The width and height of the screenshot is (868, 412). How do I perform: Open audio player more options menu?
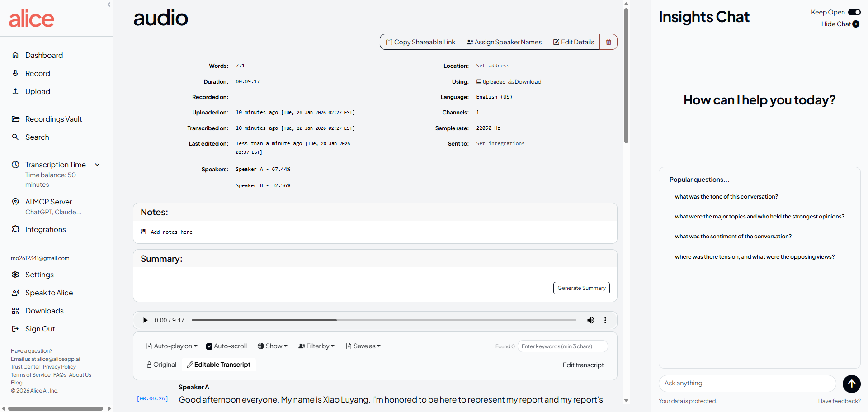pyautogui.click(x=605, y=320)
